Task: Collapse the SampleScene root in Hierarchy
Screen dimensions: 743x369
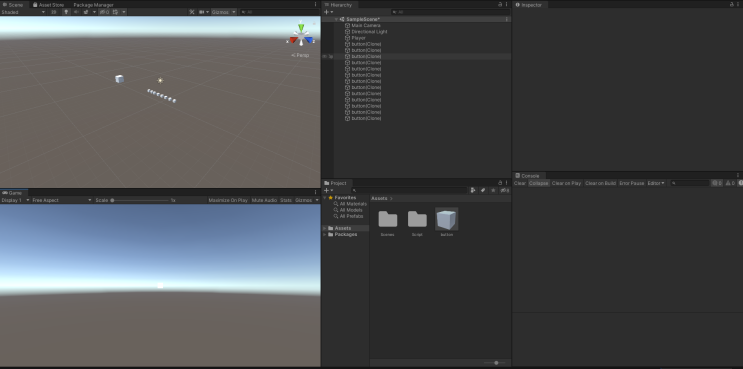Action: tap(336, 19)
